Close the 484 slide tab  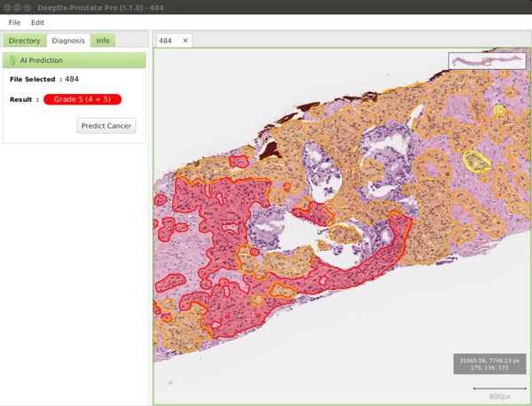185,41
